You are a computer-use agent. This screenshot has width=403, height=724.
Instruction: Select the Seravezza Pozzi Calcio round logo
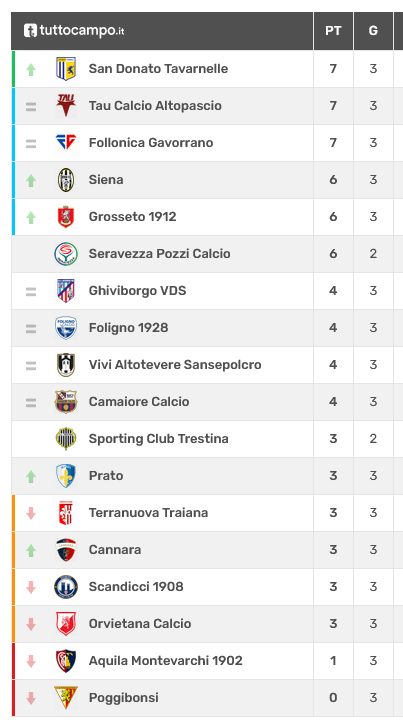(x=66, y=253)
